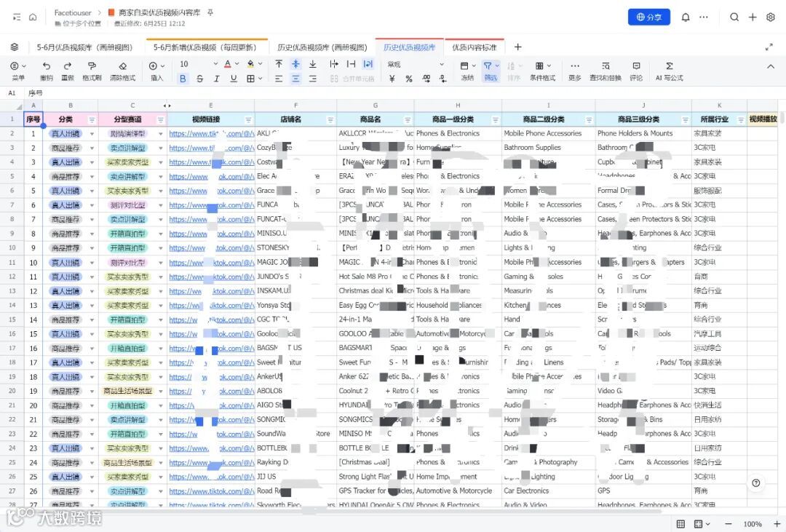Align text center horizontally

click(x=295, y=78)
